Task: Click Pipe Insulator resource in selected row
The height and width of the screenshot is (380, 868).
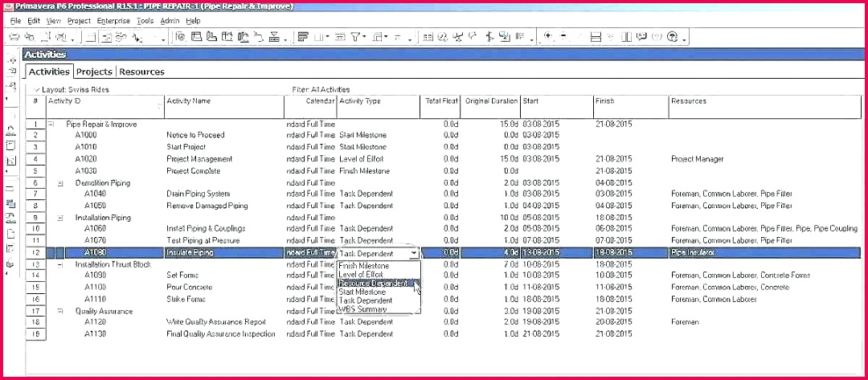Action: point(693,252)
